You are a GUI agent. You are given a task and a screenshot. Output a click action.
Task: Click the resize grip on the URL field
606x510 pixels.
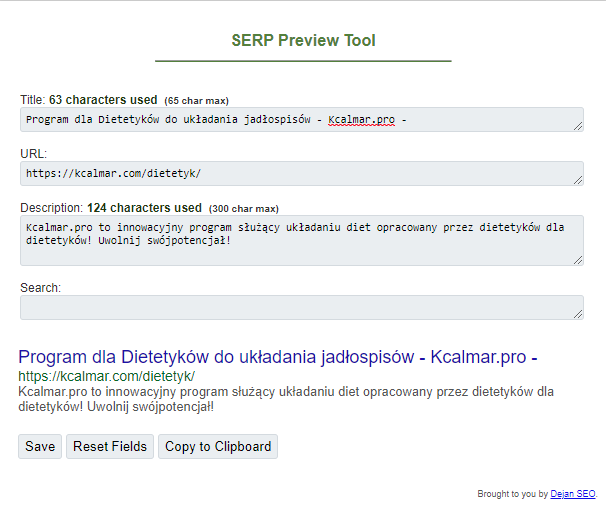tap(579, 180)
